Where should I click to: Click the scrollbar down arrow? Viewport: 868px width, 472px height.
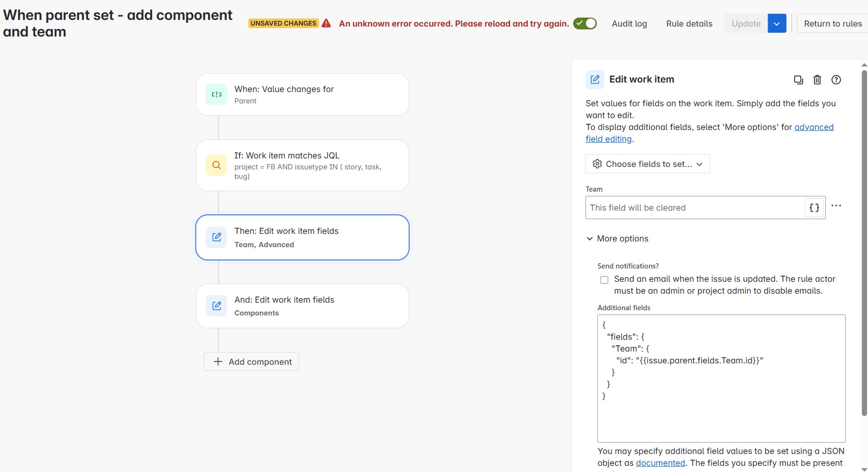864,469
